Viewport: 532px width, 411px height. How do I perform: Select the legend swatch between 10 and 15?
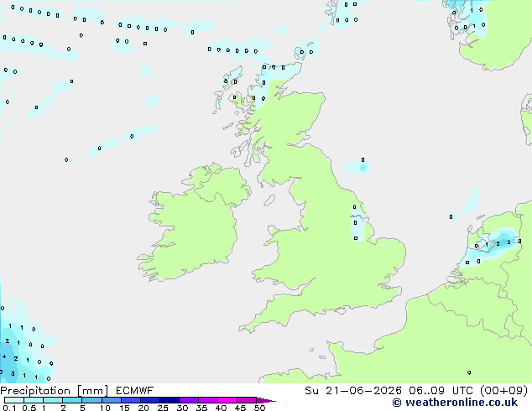tap(112, 400)
